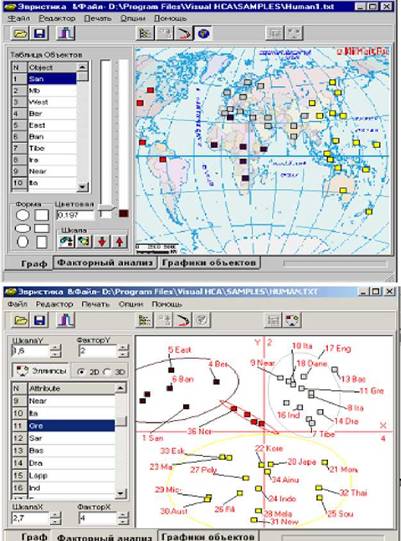Select 3D radio button
401x541 pixels.
click(x=107, y=372)
